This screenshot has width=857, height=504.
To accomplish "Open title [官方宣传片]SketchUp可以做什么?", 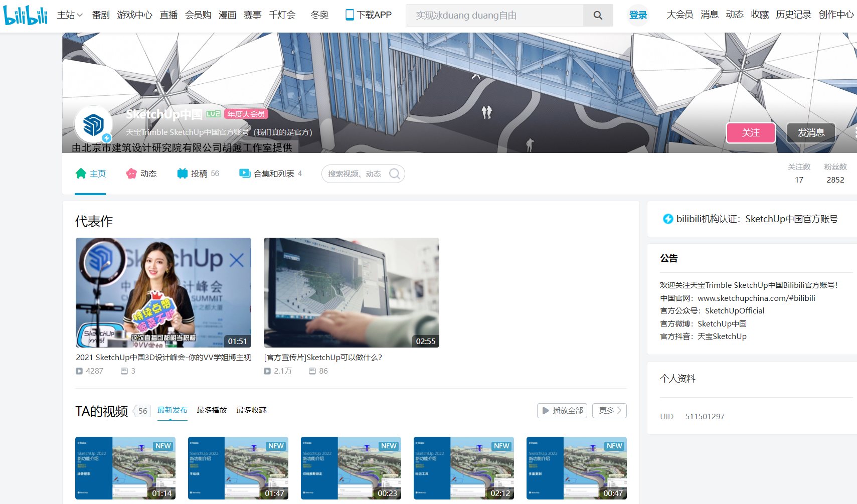I will [x=323, y=357].
